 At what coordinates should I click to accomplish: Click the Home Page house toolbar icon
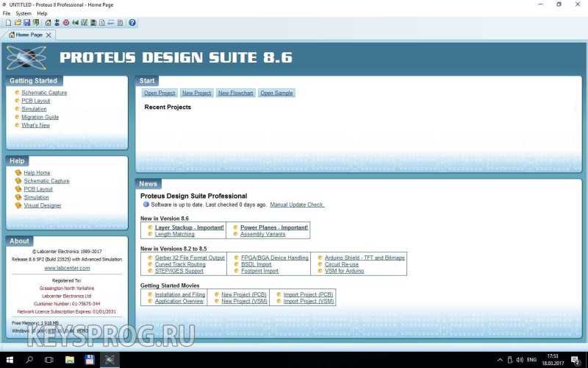pos(48,23)
